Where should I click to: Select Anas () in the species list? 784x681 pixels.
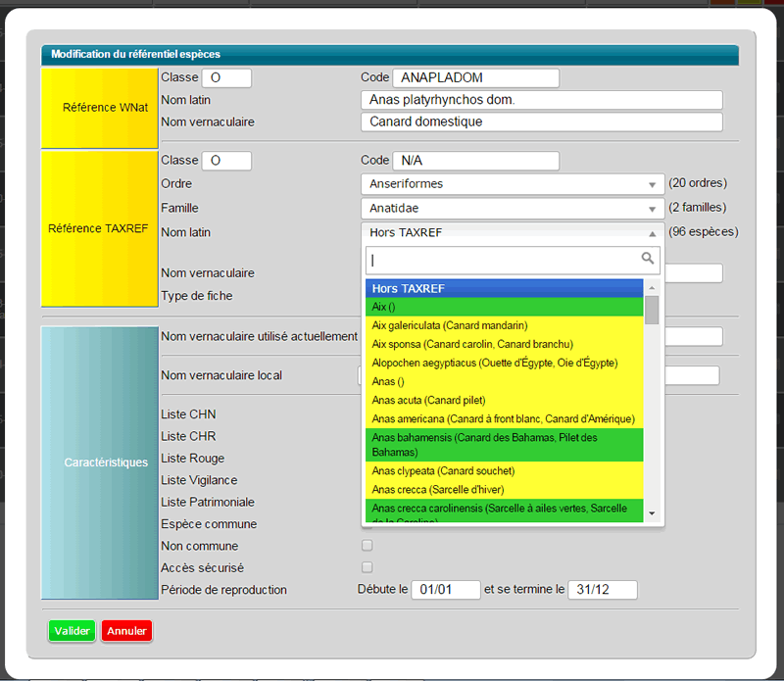click(x=504, y=381)
